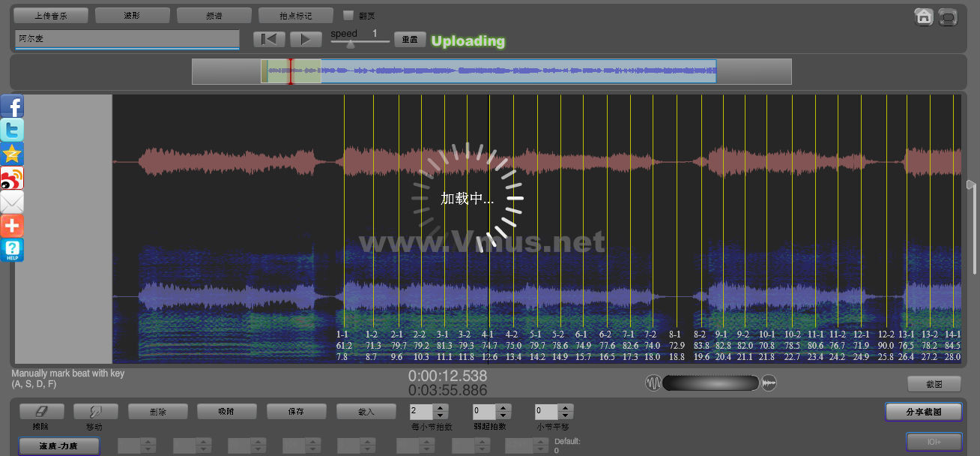Click tempo value 61.2 under 1-1

[x=344, y=346]
